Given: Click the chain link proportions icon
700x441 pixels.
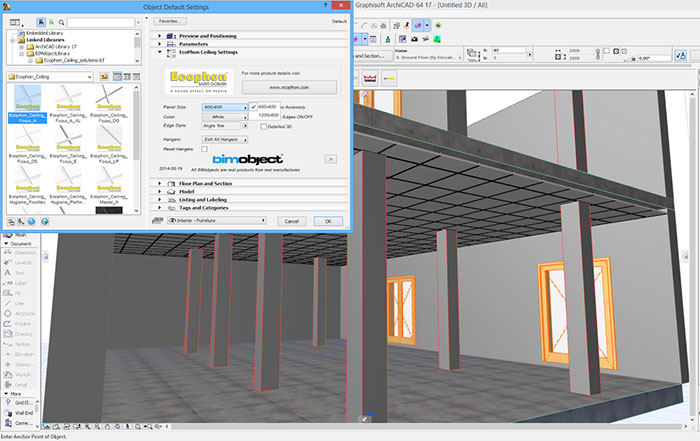Looking at the screenshot, I should (x=598, y=54).
